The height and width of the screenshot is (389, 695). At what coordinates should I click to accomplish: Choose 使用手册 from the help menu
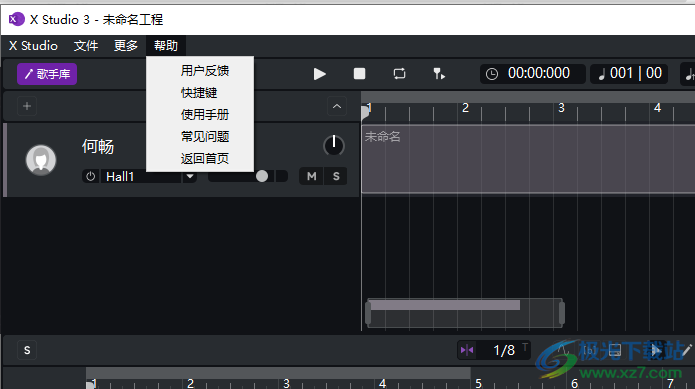point(205,115)
